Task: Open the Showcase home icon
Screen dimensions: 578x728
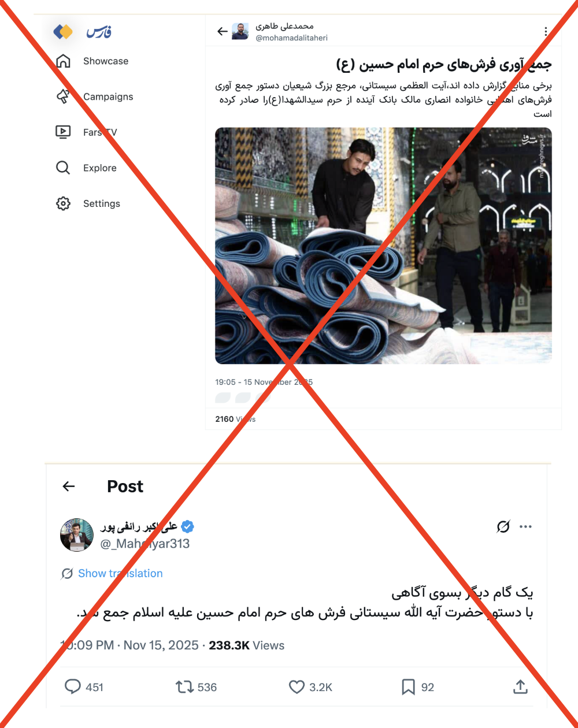Action: tap(63, 61)
